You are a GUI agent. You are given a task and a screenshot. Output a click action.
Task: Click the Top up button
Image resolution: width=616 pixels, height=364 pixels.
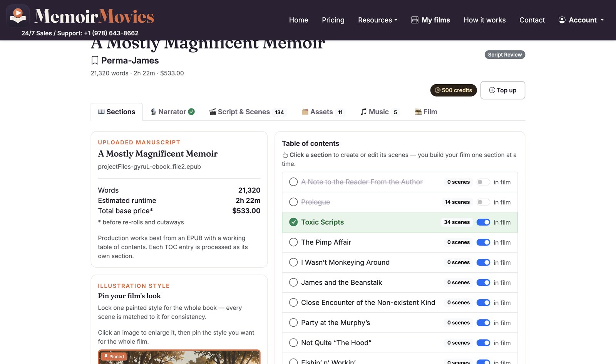503,90
